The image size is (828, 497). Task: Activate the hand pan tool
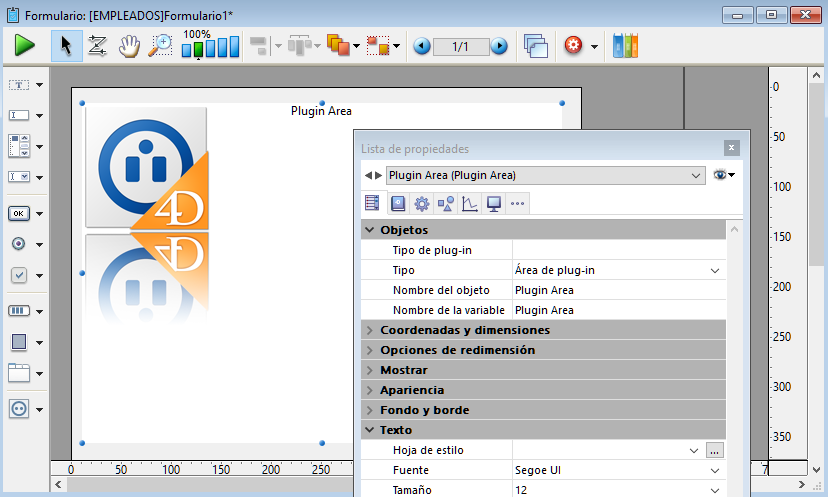[x=128, y=46]
